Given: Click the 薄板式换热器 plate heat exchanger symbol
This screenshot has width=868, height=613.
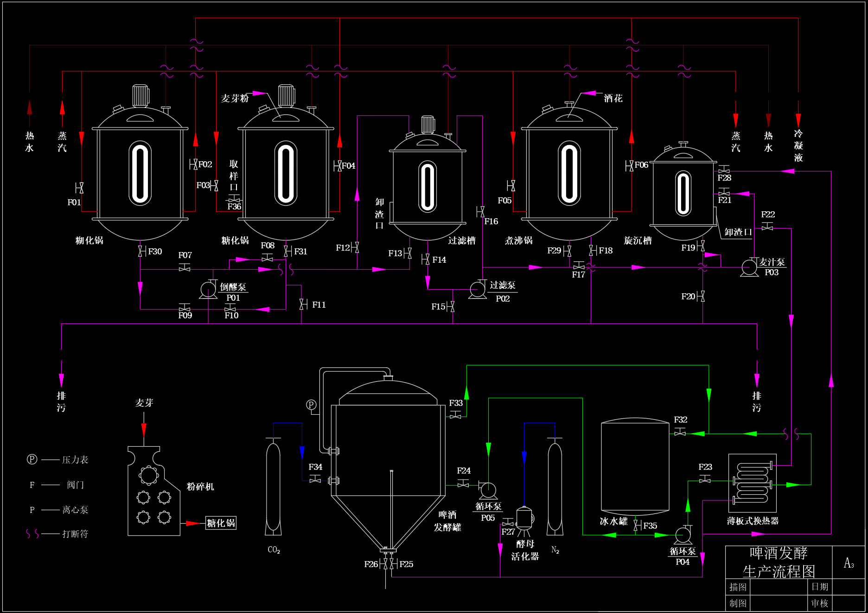Looking at the screenshot, I should (x=753, y=483).
